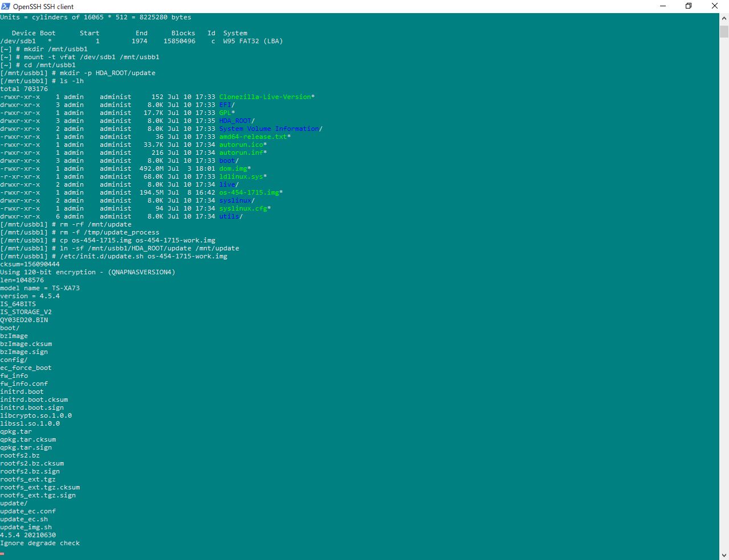The height and width of the screenshot is (560, 729).
Task: Click ldlinux.sys file name
Action: tap(241, 176)
